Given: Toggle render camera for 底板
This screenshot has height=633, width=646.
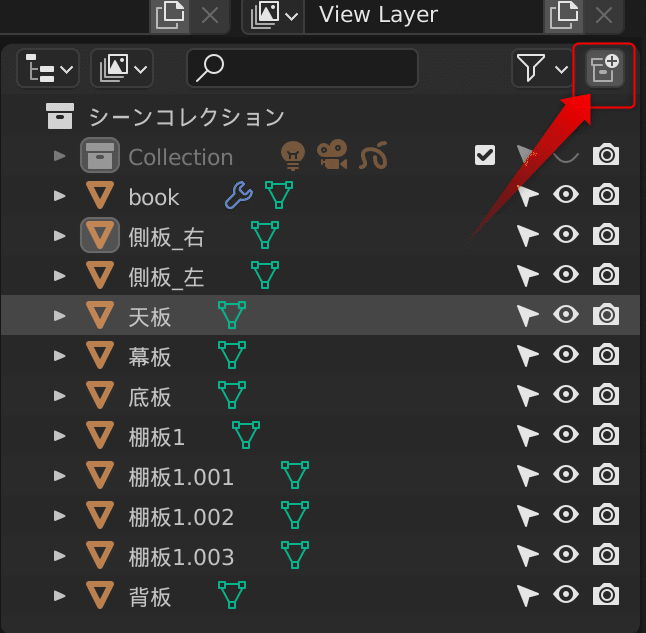Looking at the screenshot, I should pyautogui.click(x=606, y=394).
